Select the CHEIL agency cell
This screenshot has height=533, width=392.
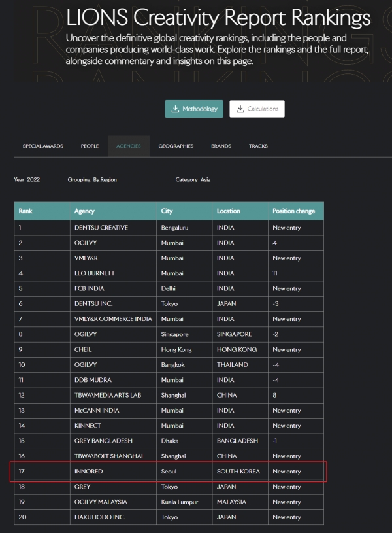(x=113, y=349)
